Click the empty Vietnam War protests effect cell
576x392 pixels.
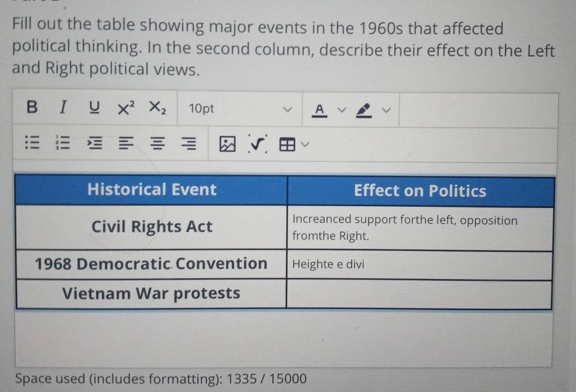click(x=419, y=295)
